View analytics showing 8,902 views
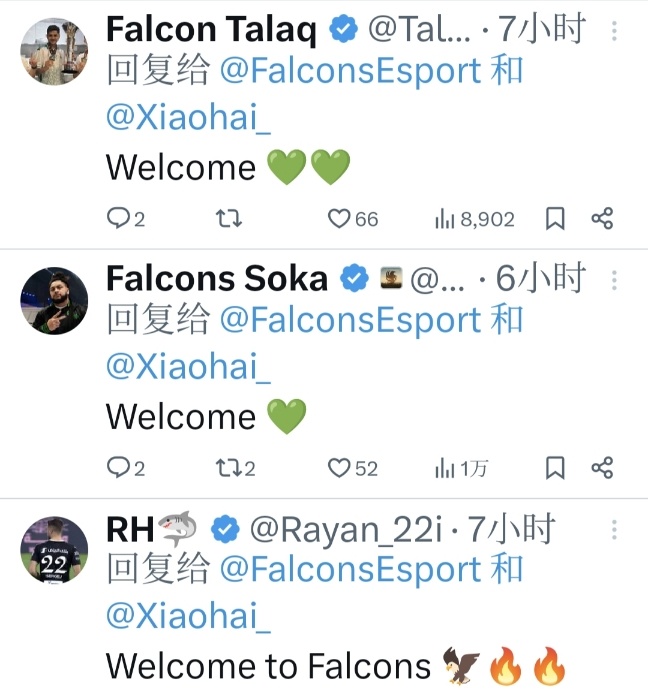The height and width of the screenshot is (696, 648). 474,219
